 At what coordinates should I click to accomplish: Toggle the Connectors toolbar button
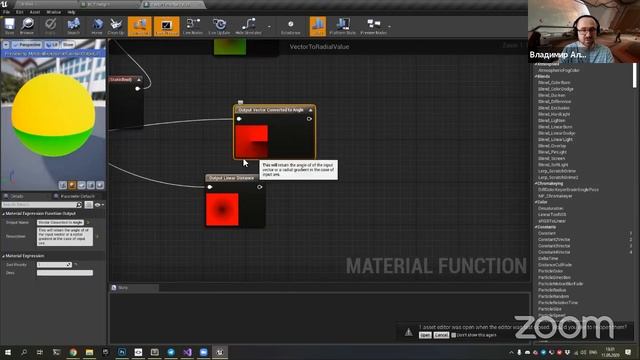point(140,26)
